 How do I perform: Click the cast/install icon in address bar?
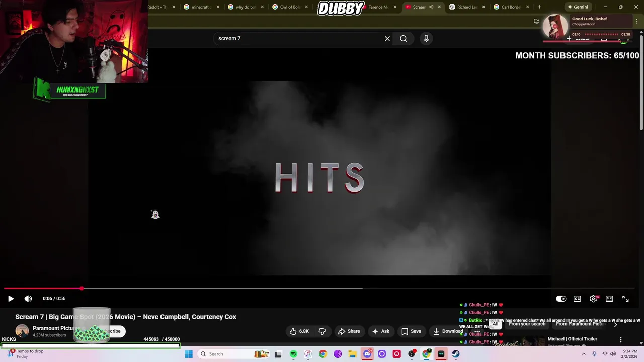point(536,21)
